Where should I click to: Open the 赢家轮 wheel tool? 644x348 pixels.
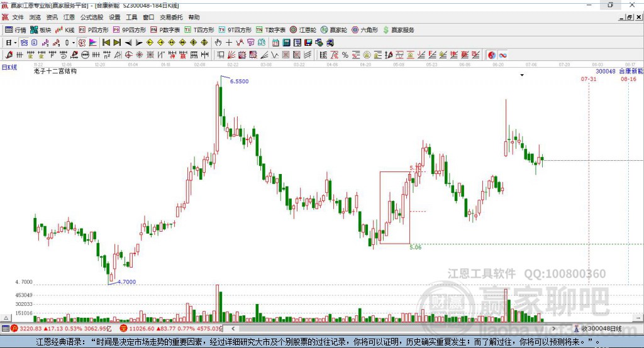pyautogui.click(x=334, y=30)
